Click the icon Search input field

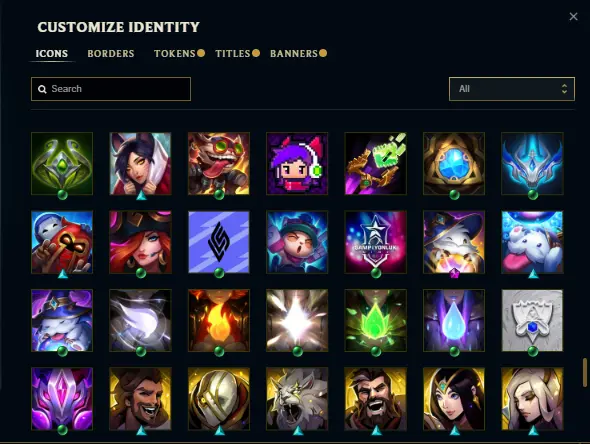tap(111, 89)
